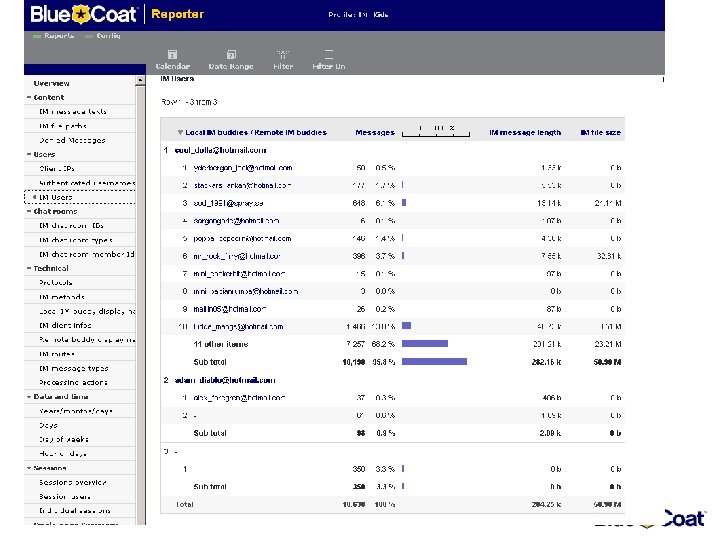Click the Date Range toolbar icon
Screen dimensions: 720x540
coord(231,54)
